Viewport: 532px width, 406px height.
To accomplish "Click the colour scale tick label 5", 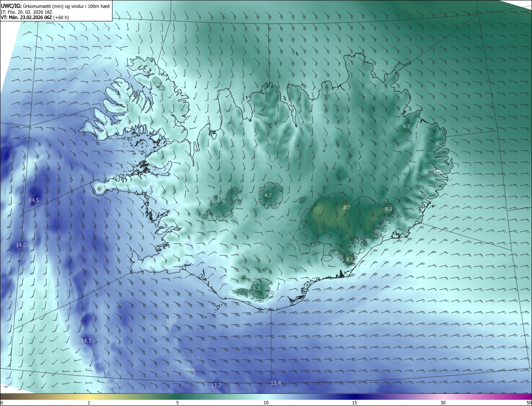I will (177, 403).
